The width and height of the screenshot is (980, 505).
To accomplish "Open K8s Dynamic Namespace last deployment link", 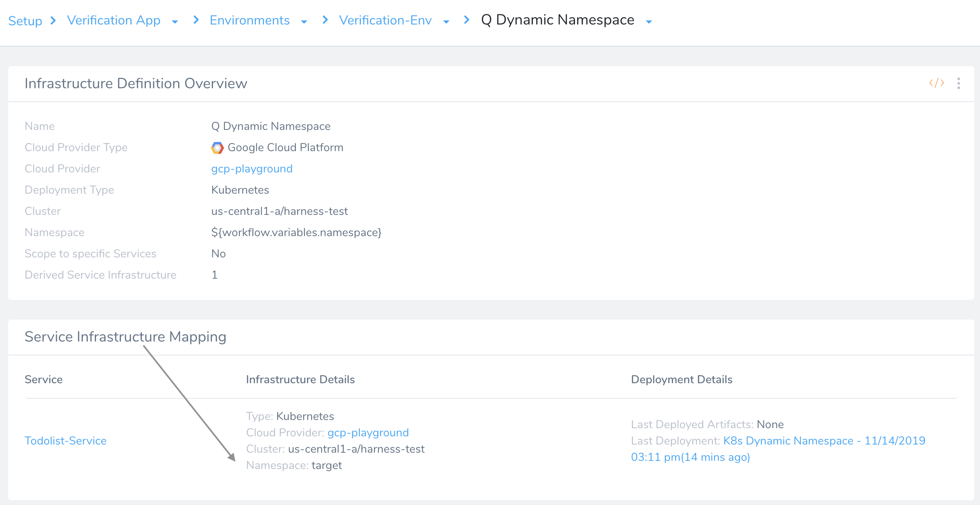I will tap(778, 449).
